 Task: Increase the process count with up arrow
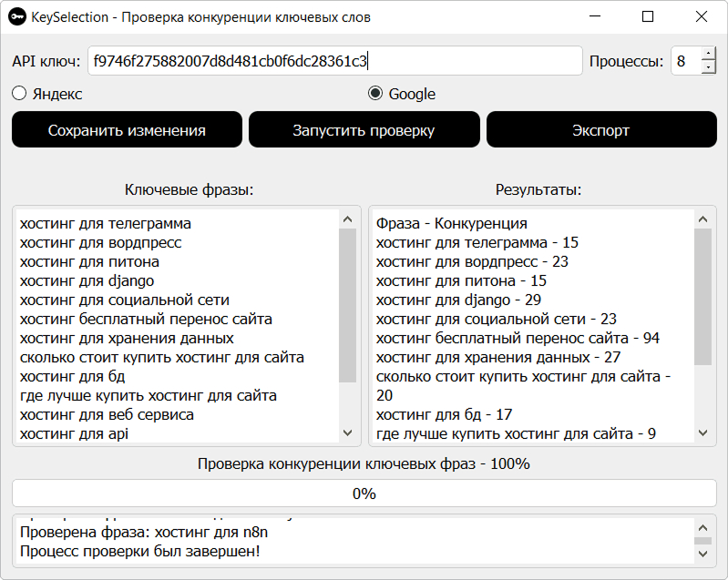[708, 55]
